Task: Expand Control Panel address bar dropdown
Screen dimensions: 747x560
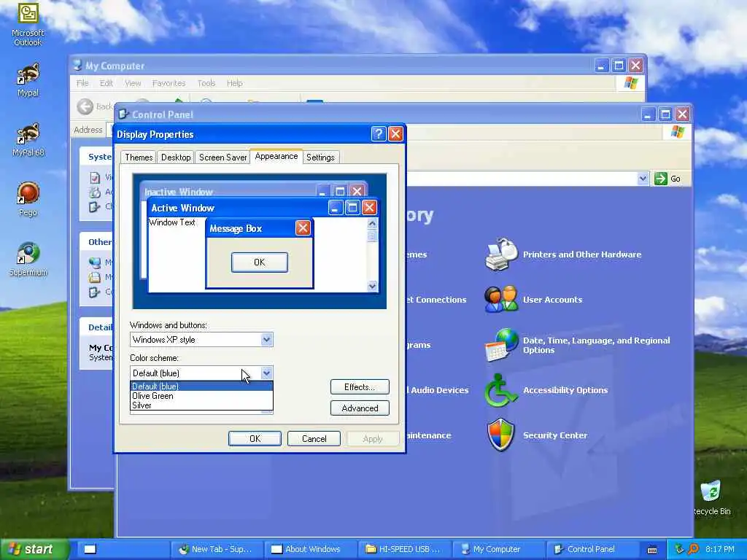Action: (643, 179)
